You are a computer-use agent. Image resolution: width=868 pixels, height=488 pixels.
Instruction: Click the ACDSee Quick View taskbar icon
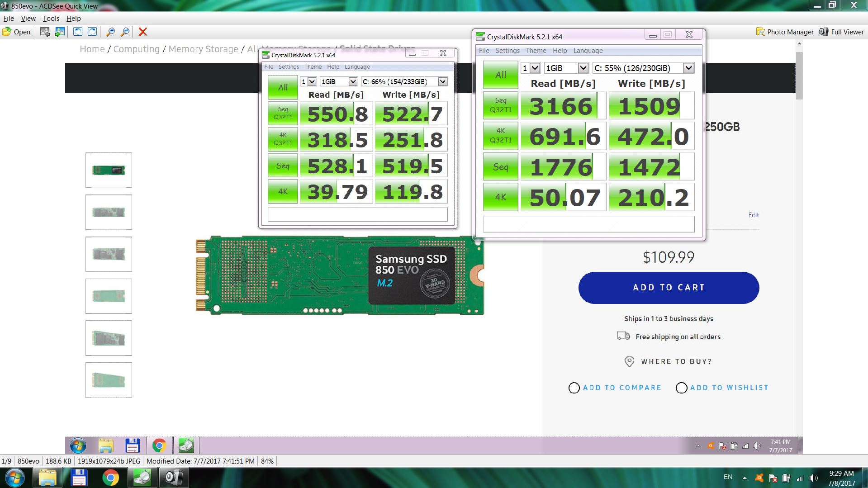(174, 478)
